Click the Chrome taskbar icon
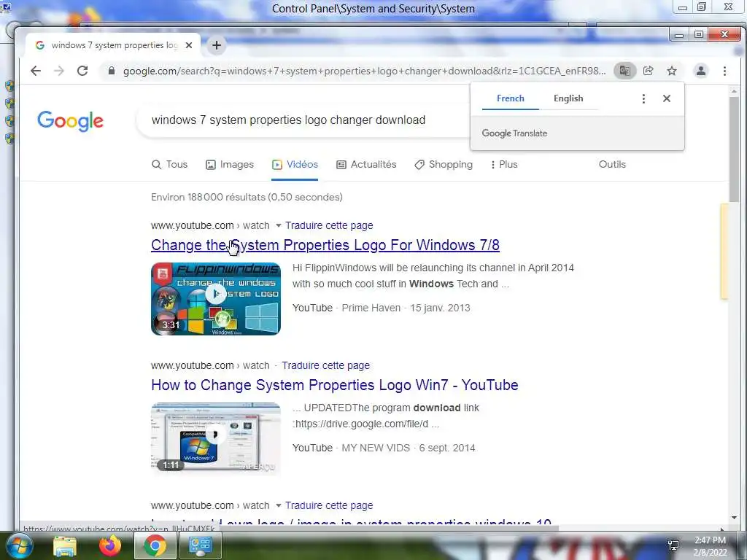 (155, 545)
